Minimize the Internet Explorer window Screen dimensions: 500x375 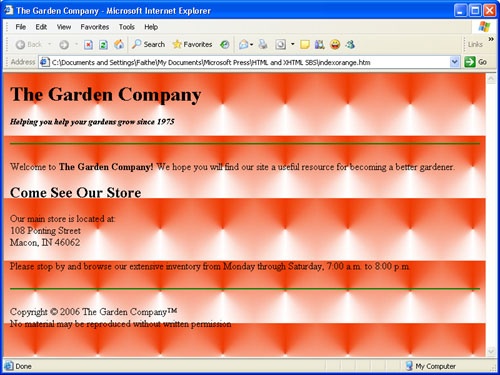click(460, 11)
